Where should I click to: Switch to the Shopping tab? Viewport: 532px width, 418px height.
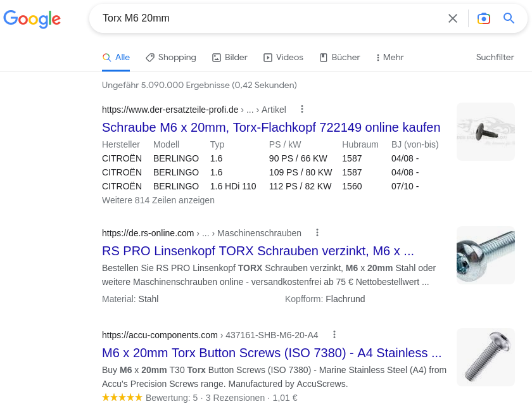click(171, 58)
